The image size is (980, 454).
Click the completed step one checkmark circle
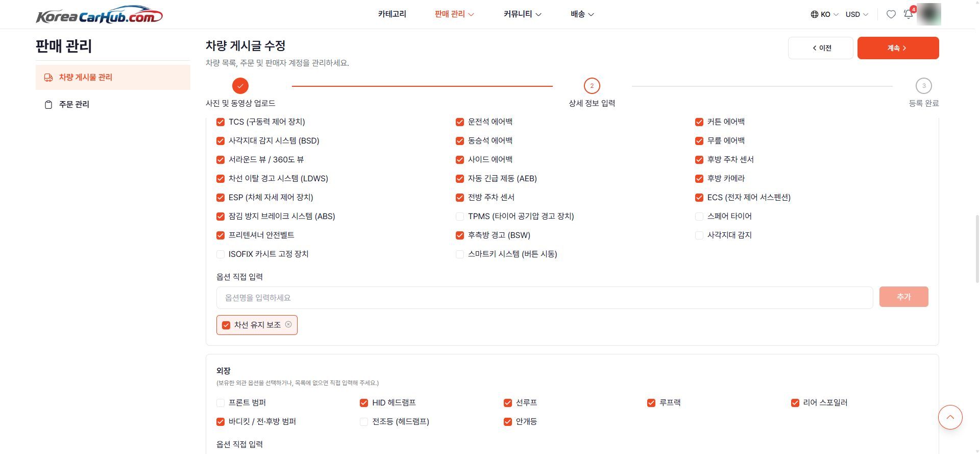pyautogui.click(x=240, y=86)
